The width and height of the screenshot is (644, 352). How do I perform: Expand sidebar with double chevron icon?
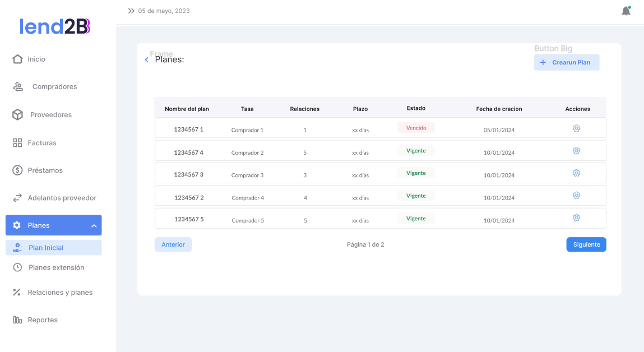(131, 11)
